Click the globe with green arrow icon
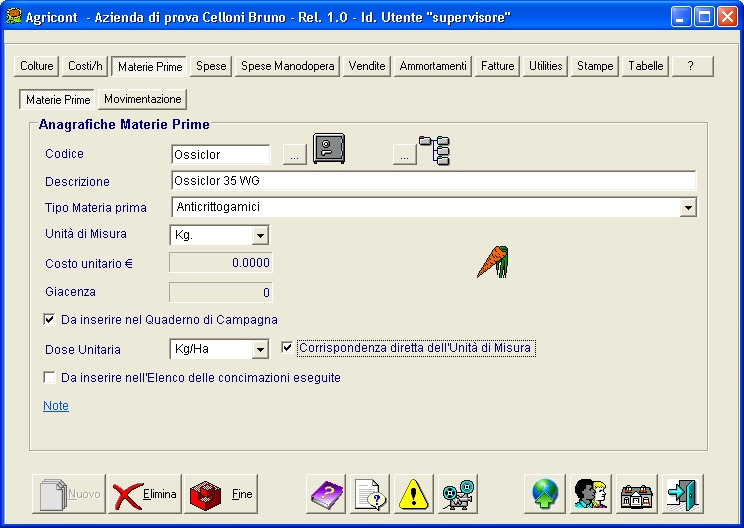 point(544,494)
